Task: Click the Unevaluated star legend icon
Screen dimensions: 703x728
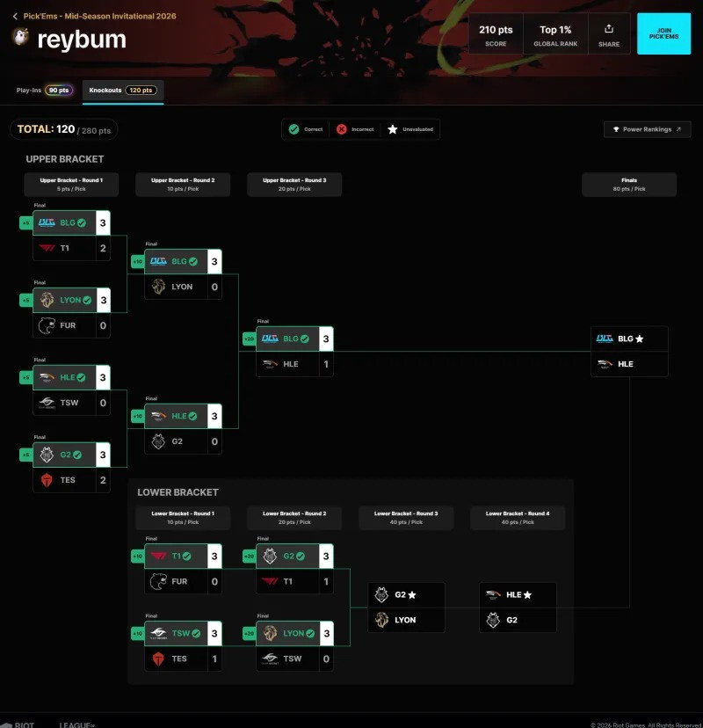Action: (x=393, y=129)
